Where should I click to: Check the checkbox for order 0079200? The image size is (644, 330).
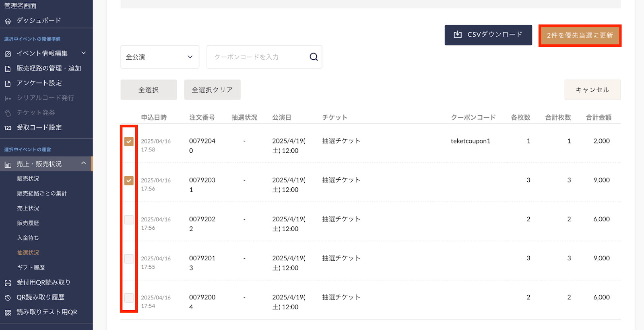[129, 298]
